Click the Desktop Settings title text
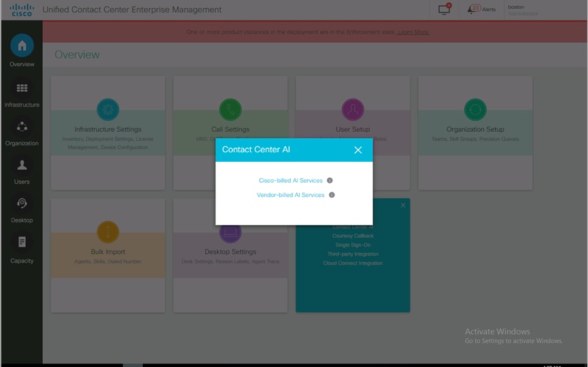The image size is (588, 367). (230, 252)
